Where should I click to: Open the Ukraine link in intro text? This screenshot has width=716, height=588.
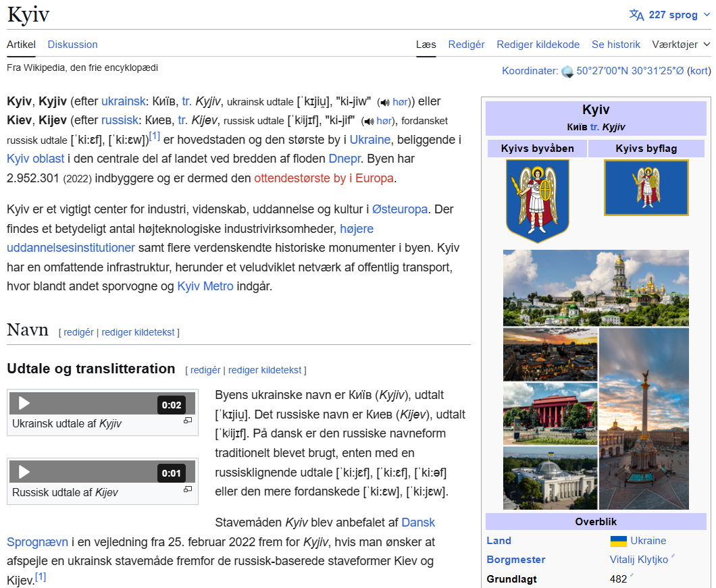(370, 140)
